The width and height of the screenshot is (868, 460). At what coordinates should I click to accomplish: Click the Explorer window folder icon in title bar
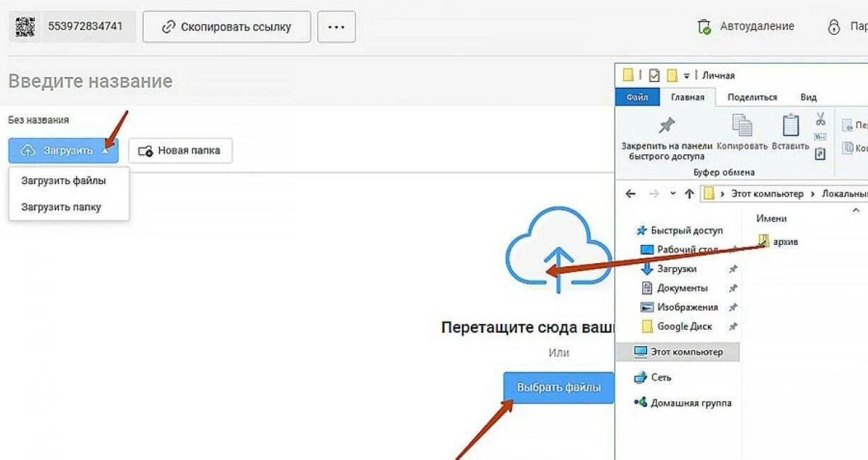tap(628, 75)
